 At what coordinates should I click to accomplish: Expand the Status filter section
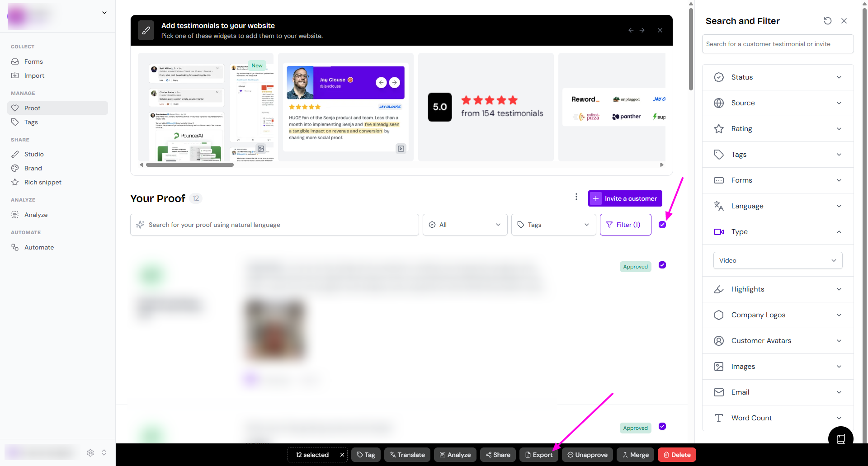778,77
